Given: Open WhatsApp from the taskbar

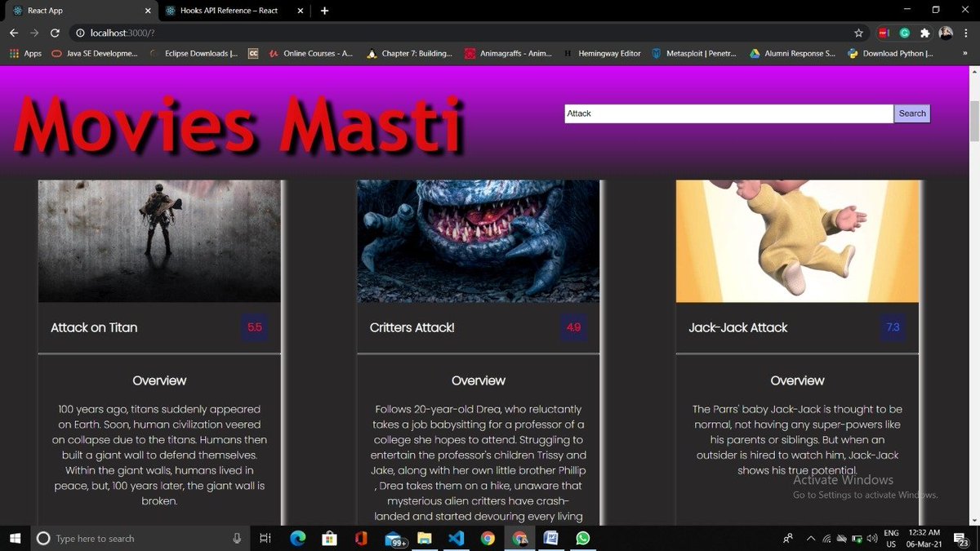Looking at the screenshot, I should click(582, 538).
